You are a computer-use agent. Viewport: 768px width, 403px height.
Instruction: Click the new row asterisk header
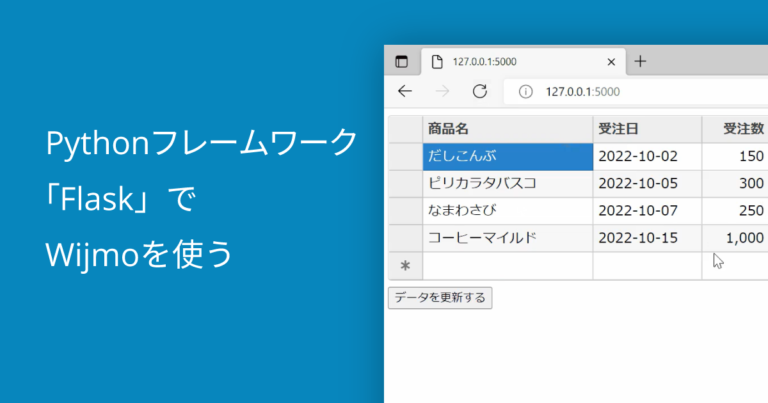click(406, 266)
